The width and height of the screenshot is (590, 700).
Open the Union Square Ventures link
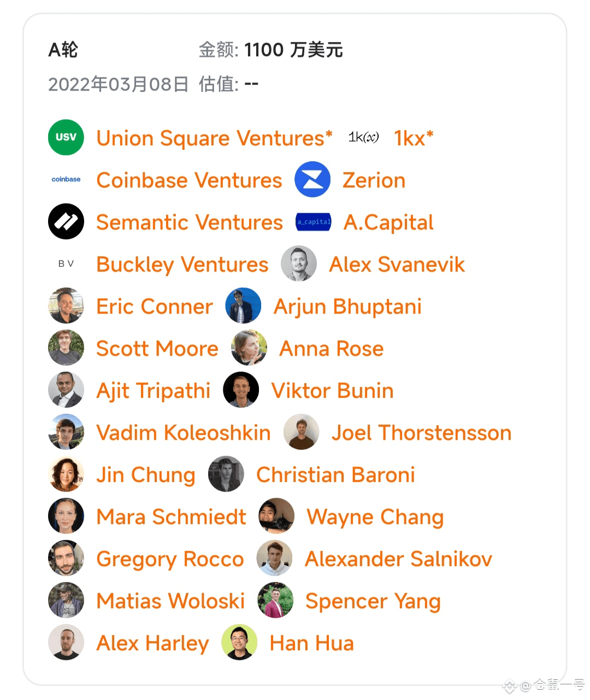click(214, 138)
